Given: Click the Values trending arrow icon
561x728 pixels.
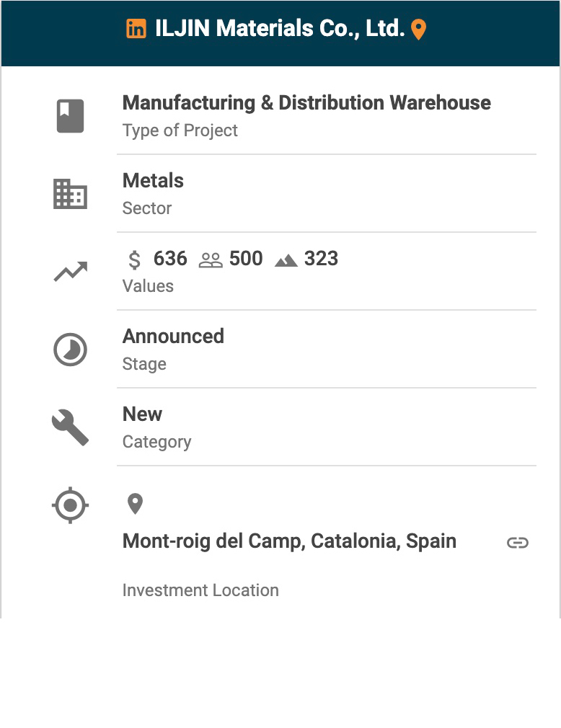Looking at the screenshot, I should (71, 272).
